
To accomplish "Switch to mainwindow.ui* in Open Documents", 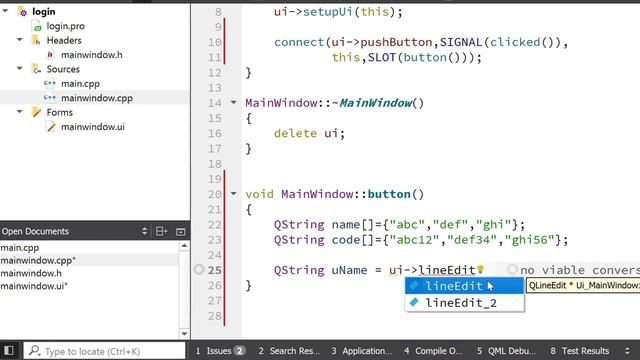I will (34, 286).
